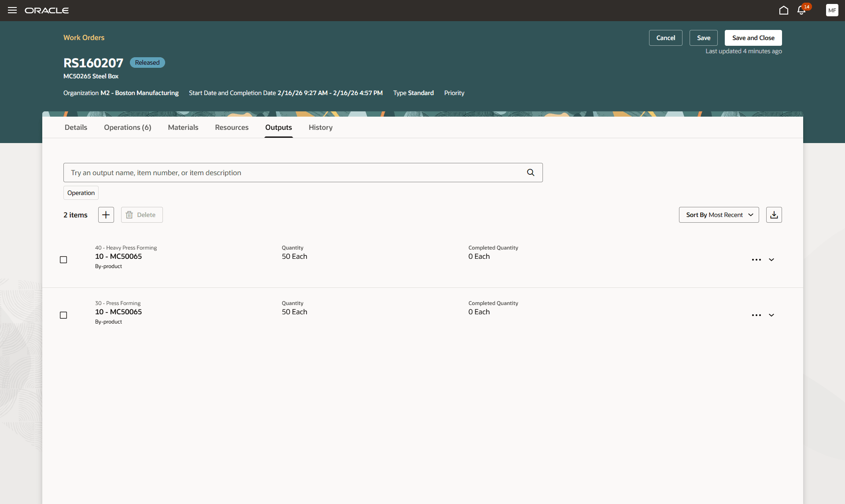Click the start and completion date range

pos(330,93)
